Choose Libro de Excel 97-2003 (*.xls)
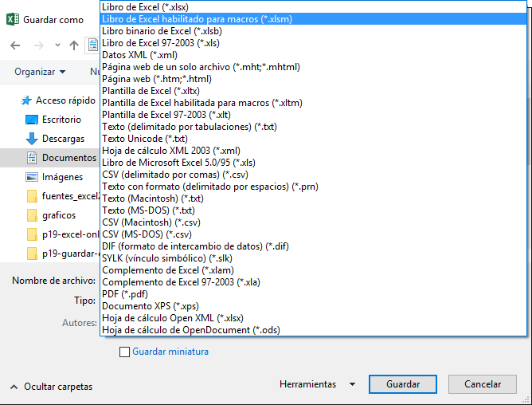The image size is (532, 405). point(313,43)
